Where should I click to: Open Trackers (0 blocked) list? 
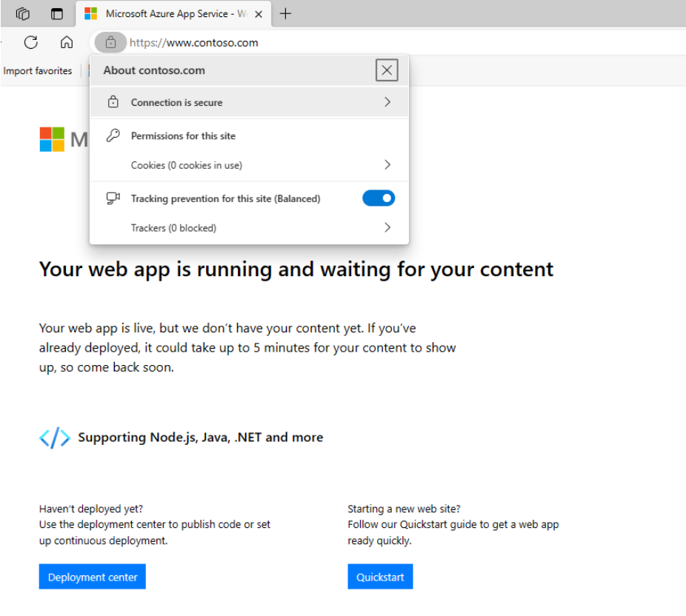pyautogui.click(x=249, y=228)
